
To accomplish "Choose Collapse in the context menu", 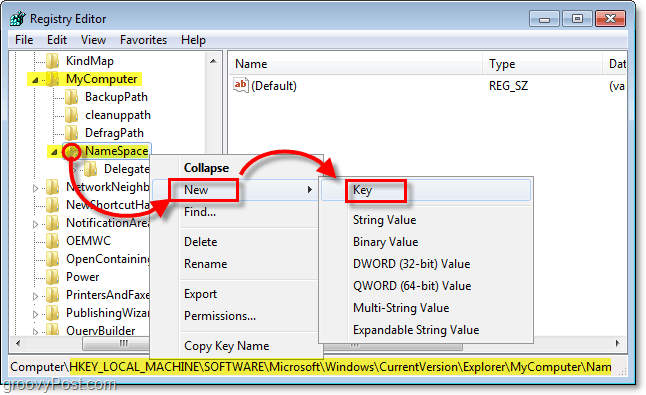I will point(237,168).
